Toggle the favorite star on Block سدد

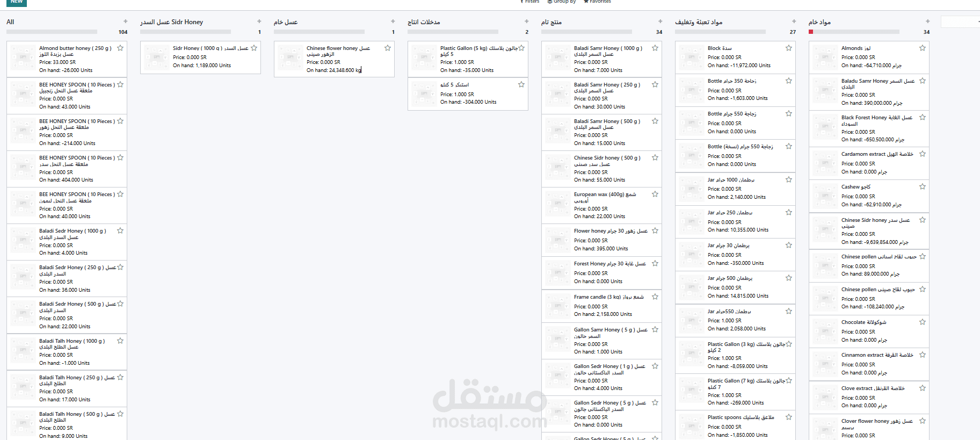(789, 48)
